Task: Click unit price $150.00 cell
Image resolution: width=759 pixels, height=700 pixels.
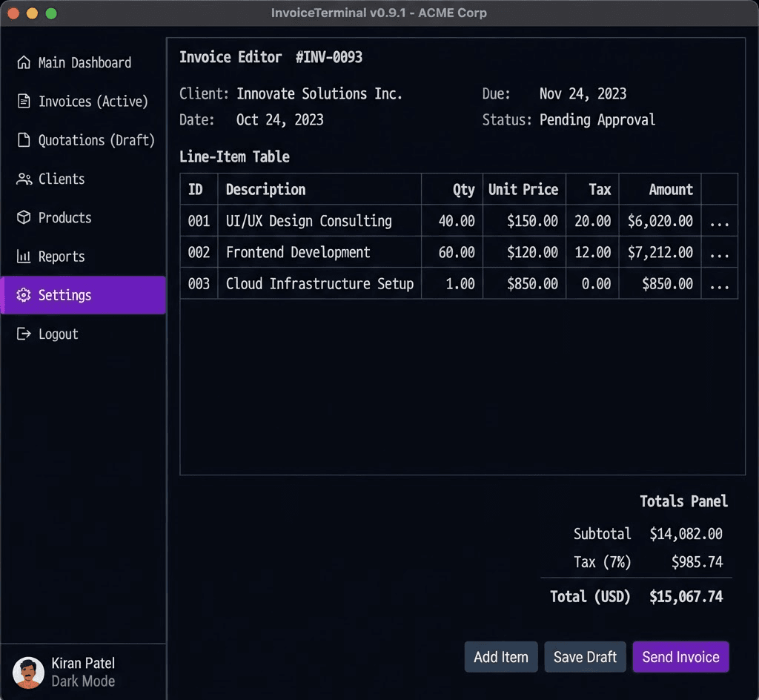Action: point(524,221)
